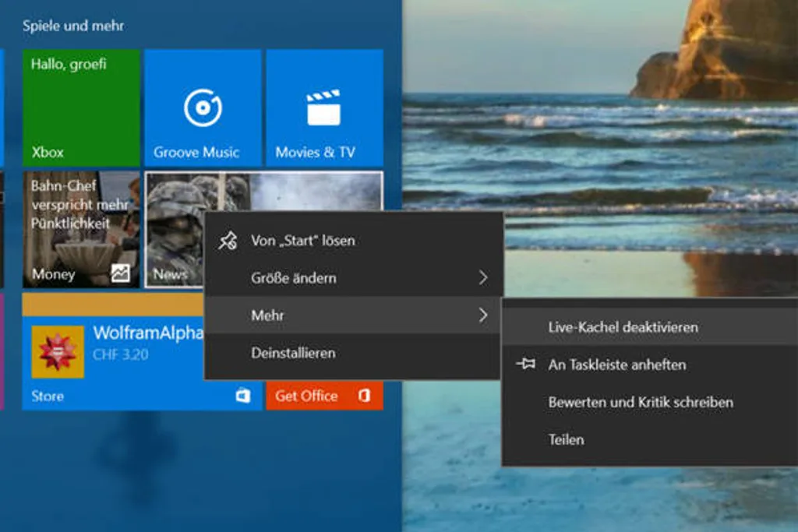Open the Get Office tile
The width and height of the screenshot is (798, 532).
325,395
